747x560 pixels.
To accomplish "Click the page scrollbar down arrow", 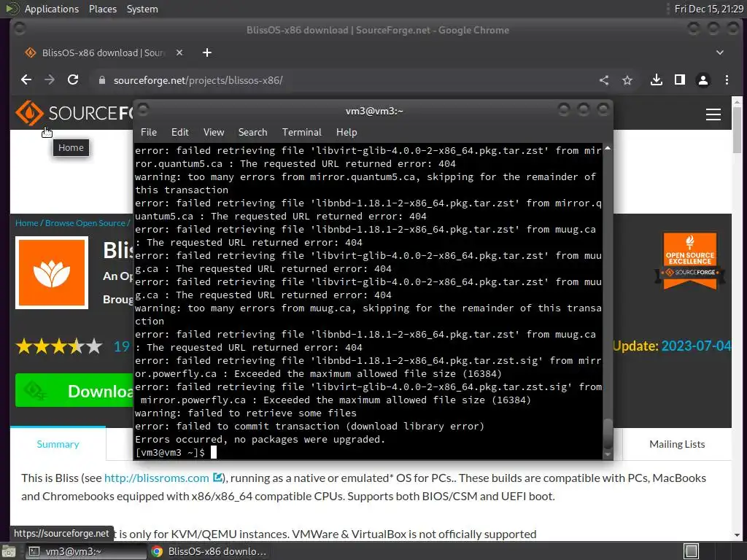I will [x=737, y=535].
